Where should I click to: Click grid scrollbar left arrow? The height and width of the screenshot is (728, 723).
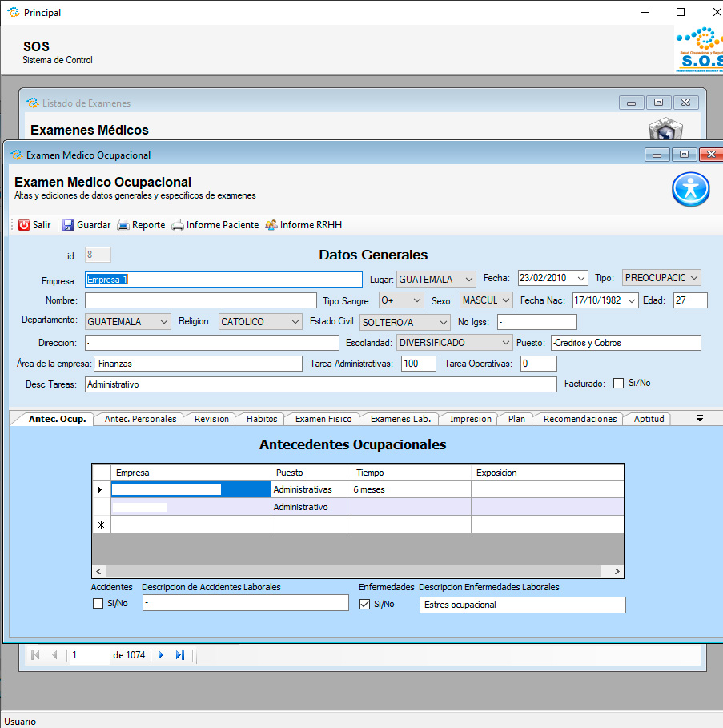tap(98, 571)
